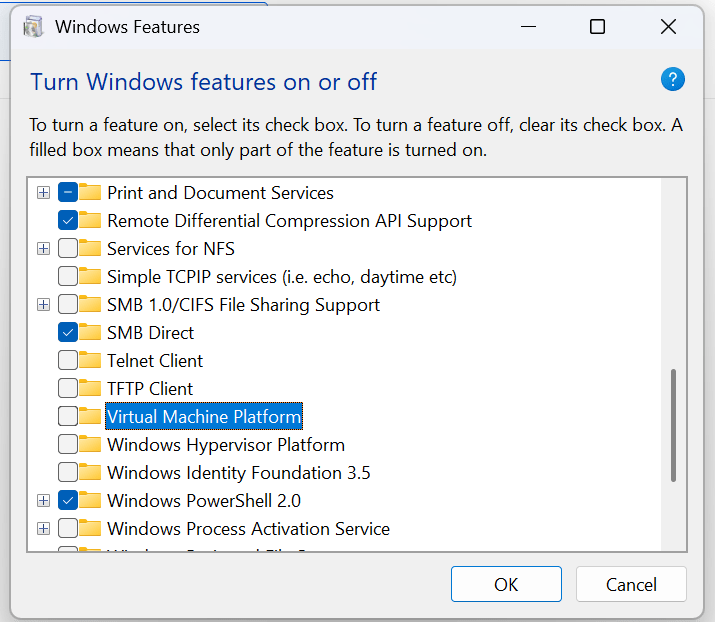Click the Windows Features title bar icon
The height and width of the screenshot is (622, 715).
[33, 26]
